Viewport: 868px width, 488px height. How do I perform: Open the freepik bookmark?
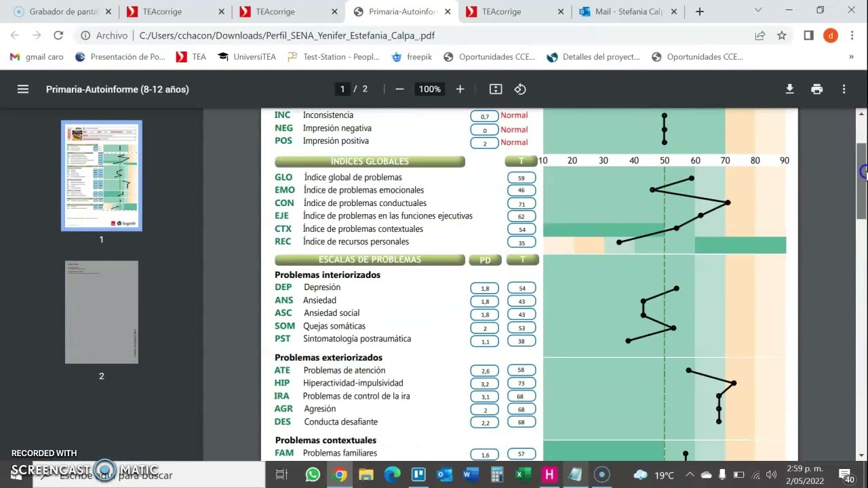coord(412,57)
